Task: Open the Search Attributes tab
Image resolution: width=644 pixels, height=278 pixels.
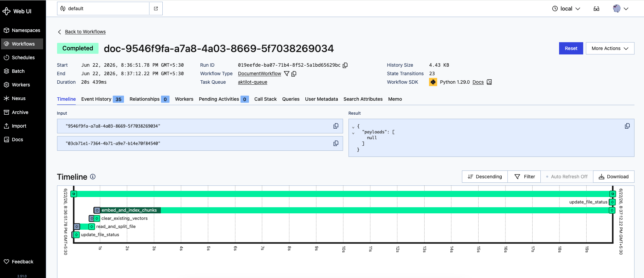Action: [363, 99]
